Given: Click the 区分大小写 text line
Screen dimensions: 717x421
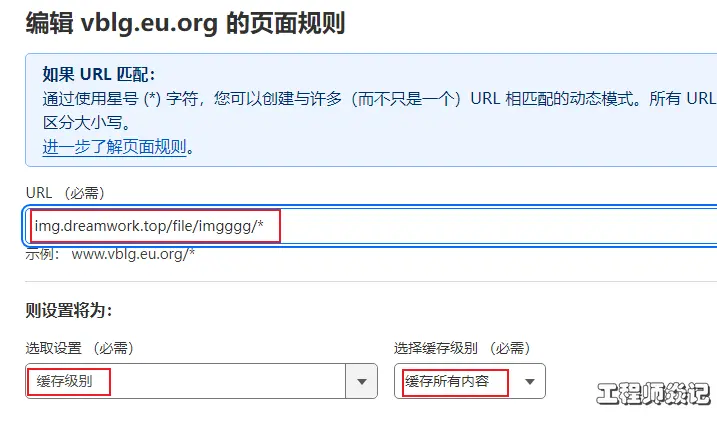Looking at the screenshot, I should click(87, 123).
